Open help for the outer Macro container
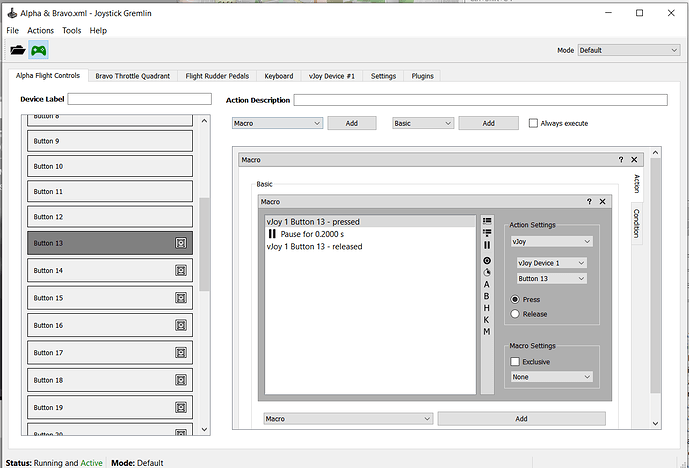Image resolution: width=689 pixels, height=468 pixels. coord(621,160)
